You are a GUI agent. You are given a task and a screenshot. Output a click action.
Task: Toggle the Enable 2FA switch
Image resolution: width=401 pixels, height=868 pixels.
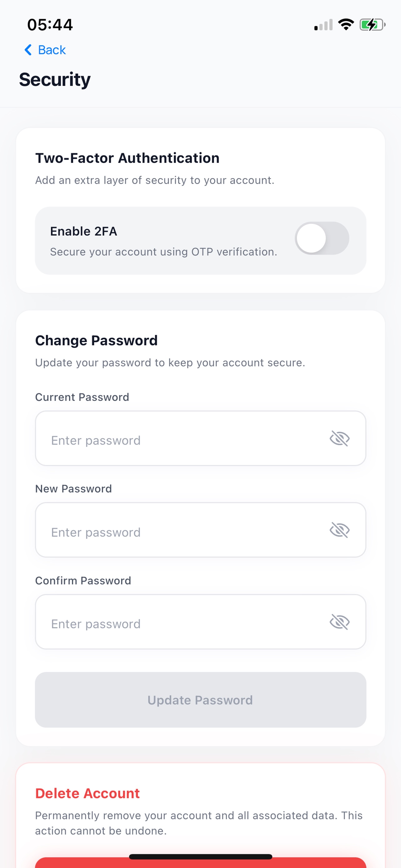click(x=322, y=238)
